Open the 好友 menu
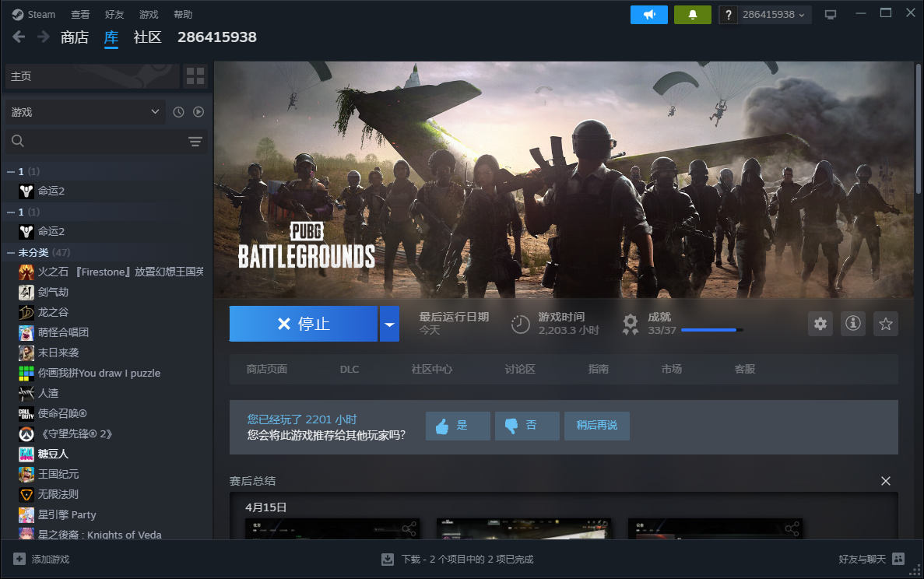Screen dimensions: 924x579 114,14
